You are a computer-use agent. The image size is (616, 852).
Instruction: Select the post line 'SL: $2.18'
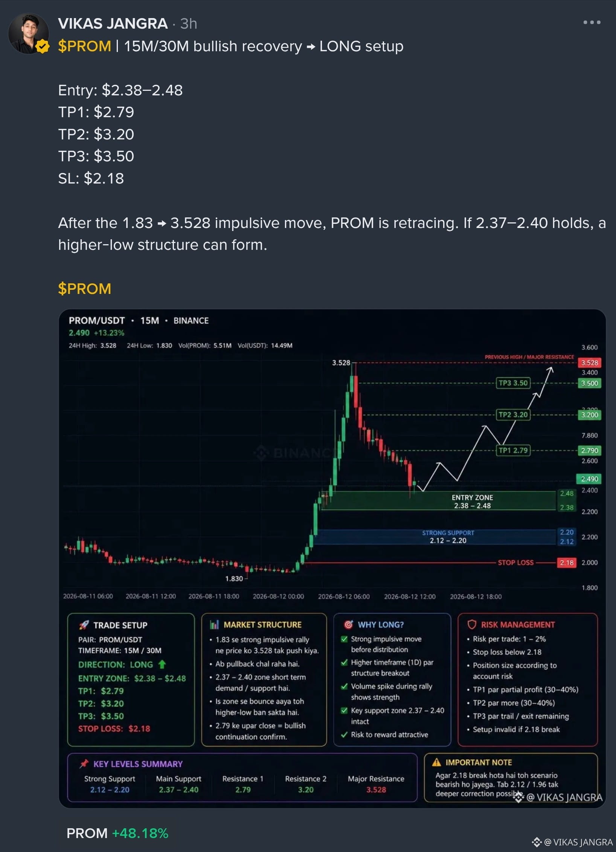click(x=91, y=179)
